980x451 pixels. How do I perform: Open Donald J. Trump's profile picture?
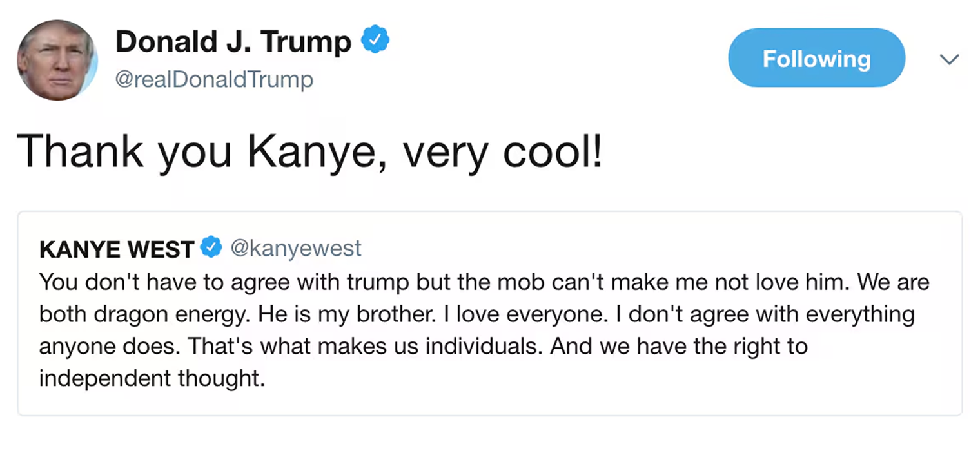tap(57, 60)
